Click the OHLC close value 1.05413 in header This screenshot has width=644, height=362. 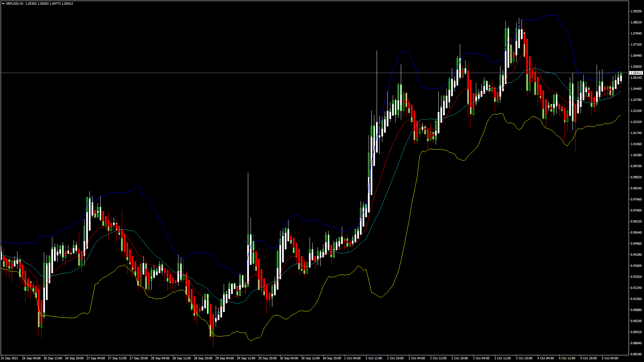67,4
